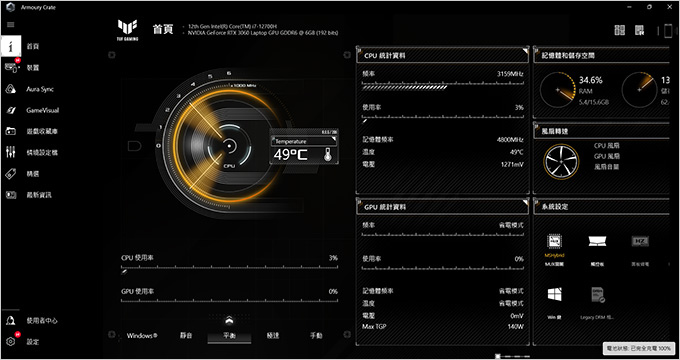This screenshot has width=680, height=360.
Task: Toggle the MSHybrid MUX switch icon
Action: 554,241
